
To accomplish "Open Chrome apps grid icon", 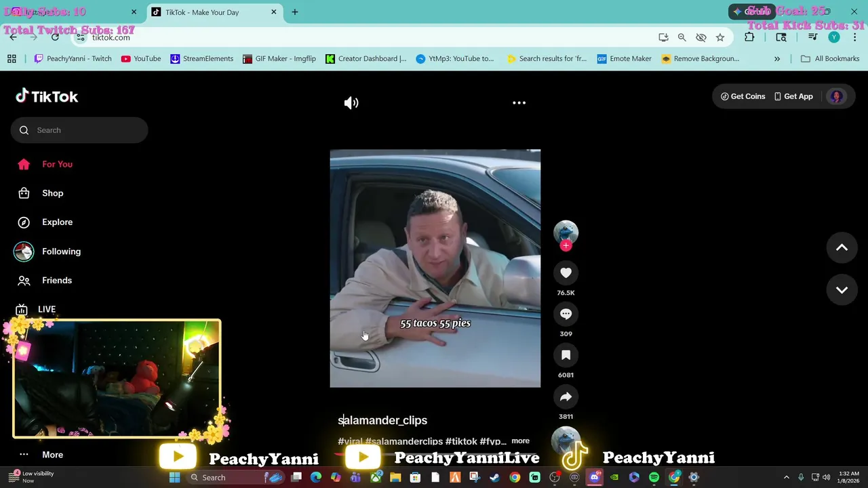I will coord(12,59).
